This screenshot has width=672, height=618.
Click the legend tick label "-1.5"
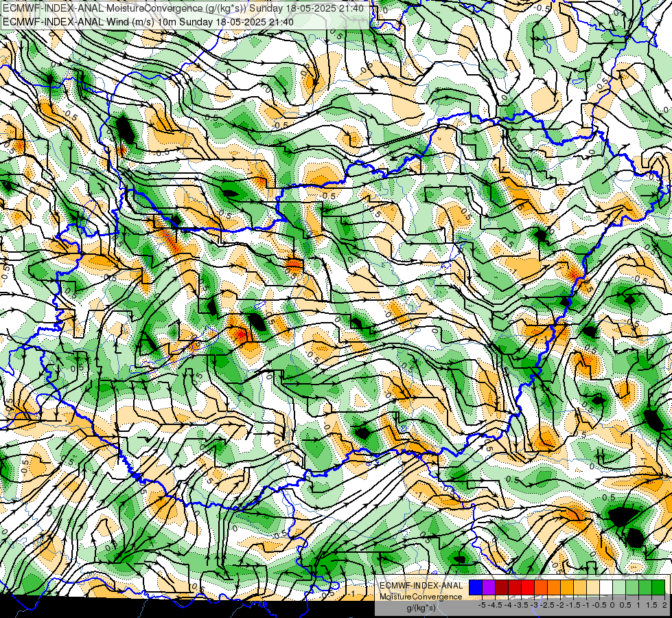point(573,605)
